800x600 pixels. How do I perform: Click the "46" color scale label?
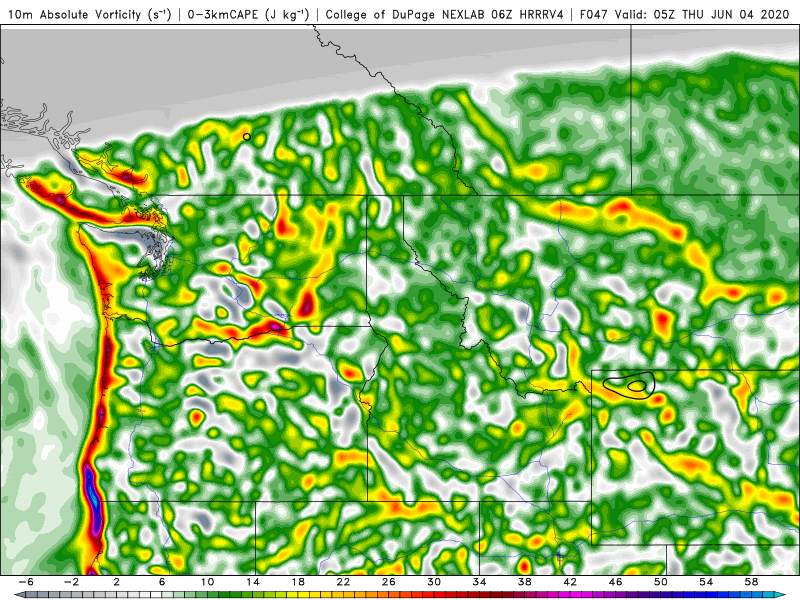point(615,582)
